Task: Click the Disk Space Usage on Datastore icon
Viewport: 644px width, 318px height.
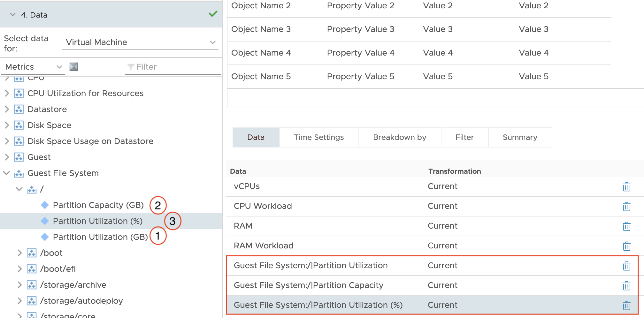Action: [19, 141]
